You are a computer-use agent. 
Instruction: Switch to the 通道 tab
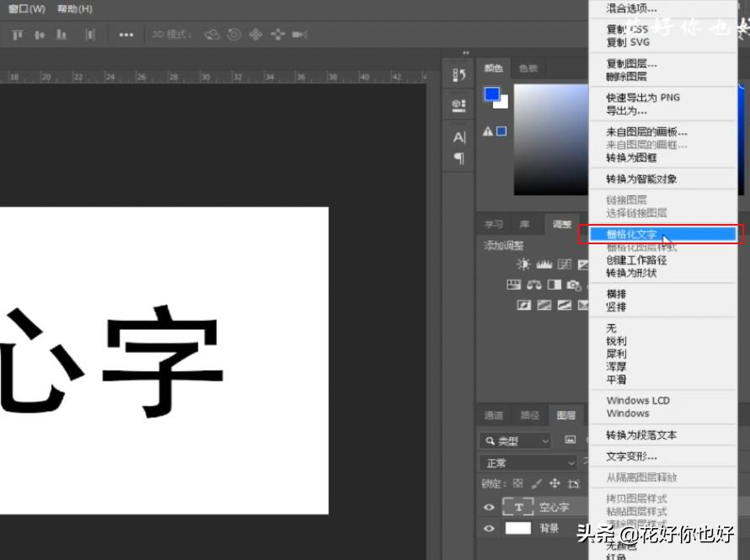point(495,415)
